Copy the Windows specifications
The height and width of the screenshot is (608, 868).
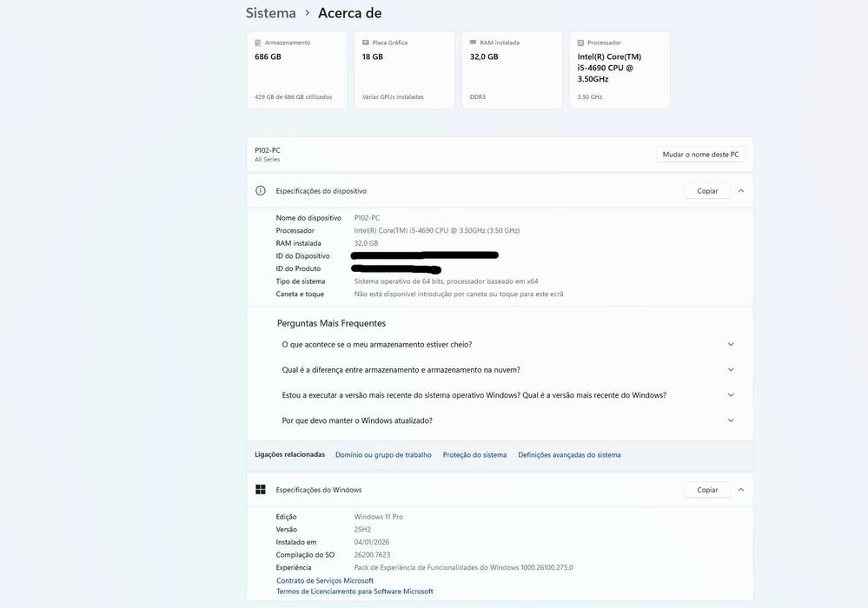[x=707, y=490]
